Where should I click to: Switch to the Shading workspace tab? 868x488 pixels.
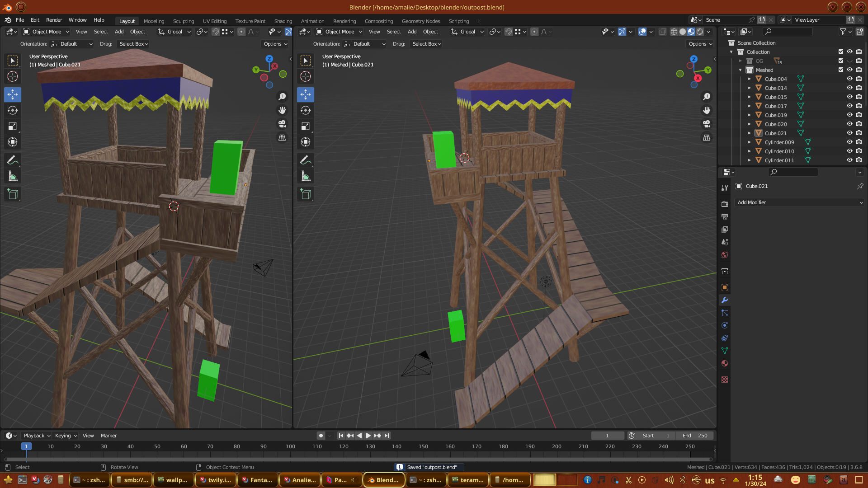click(283, 21)
